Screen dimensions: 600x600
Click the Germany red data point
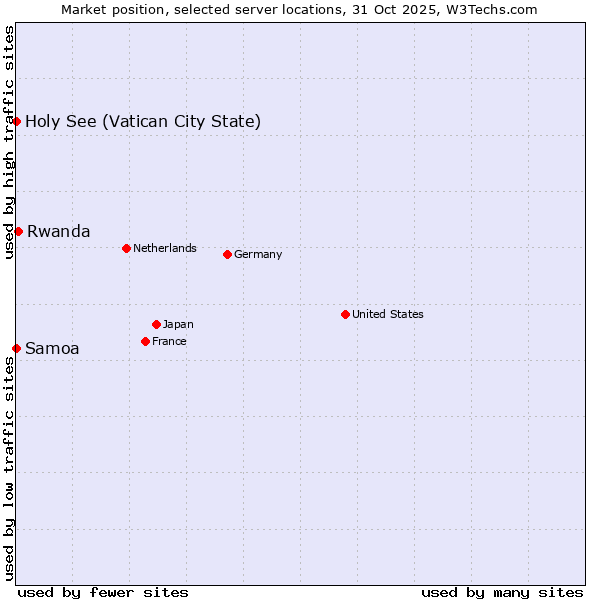[227, 254]
